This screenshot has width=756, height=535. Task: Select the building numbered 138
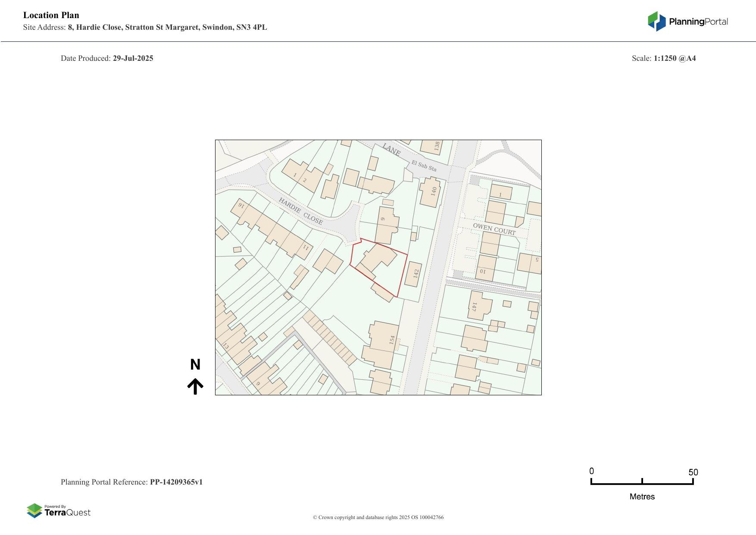[x=432, y=147]
